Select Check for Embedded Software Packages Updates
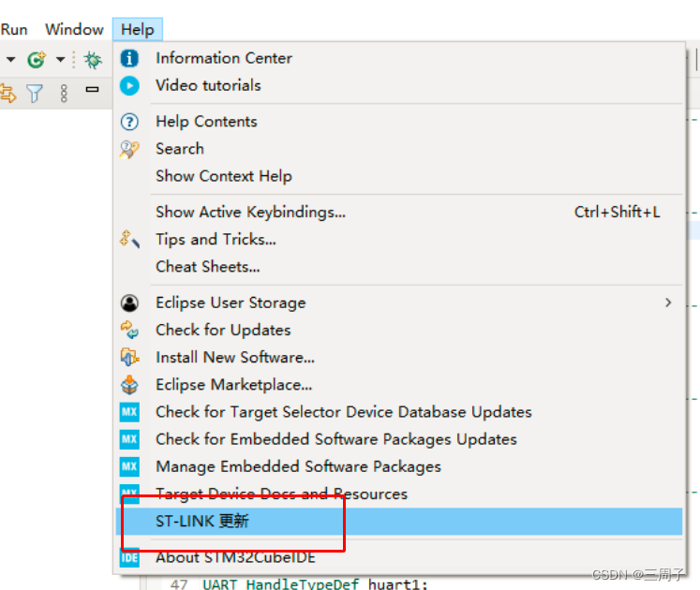This screenshot has height=590, width=700. click(399, 439)
